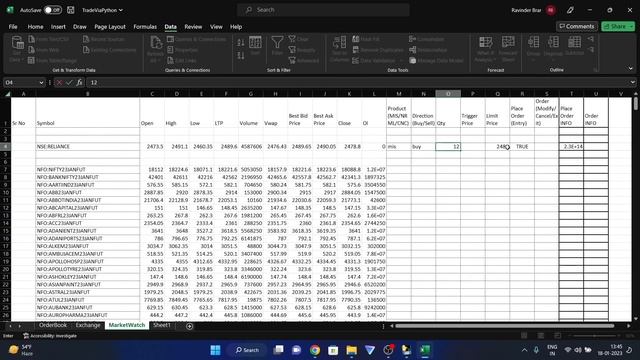Open the Help tab

(236, 27)
